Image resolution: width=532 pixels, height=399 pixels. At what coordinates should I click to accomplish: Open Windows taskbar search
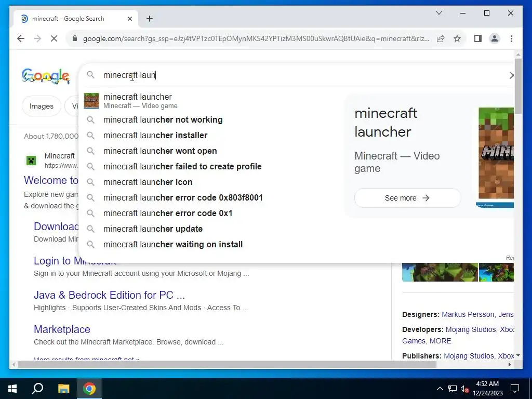tap(37, 389)
